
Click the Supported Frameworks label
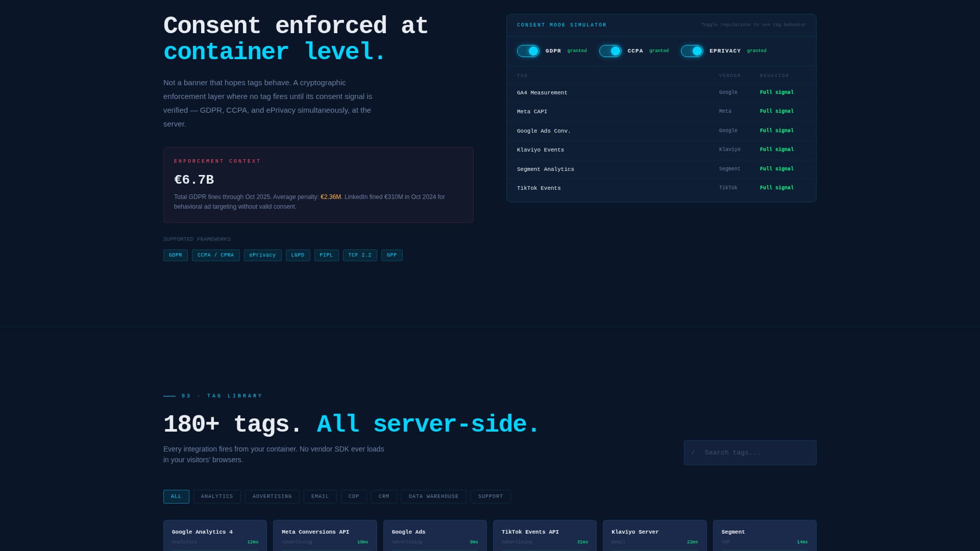tap(197, 239)
